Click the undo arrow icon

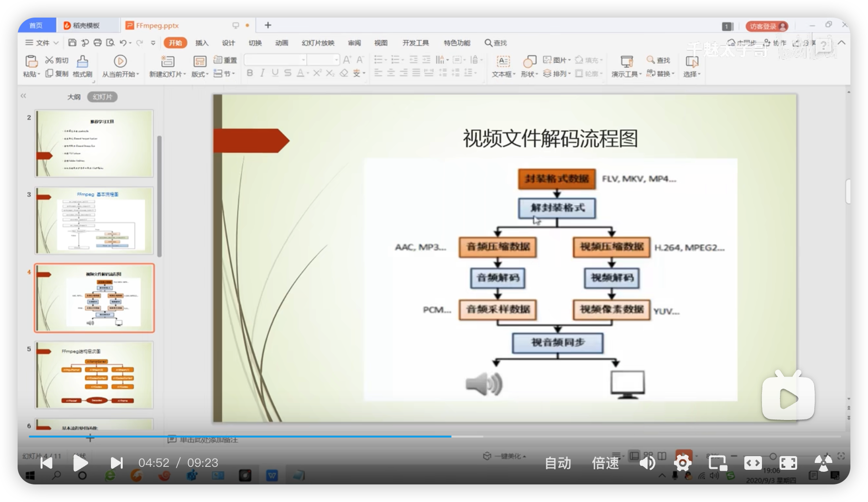pos(123,42)
